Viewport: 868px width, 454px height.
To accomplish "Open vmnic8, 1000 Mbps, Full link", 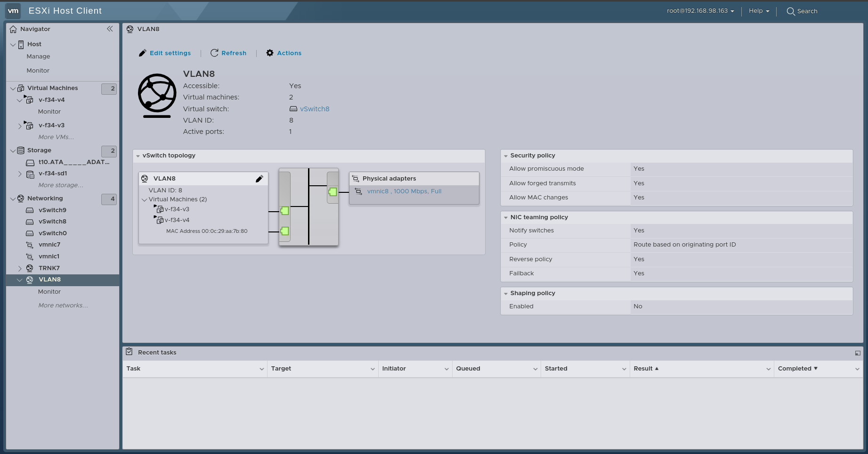I will pyautogui.click(x=404, y=191).
